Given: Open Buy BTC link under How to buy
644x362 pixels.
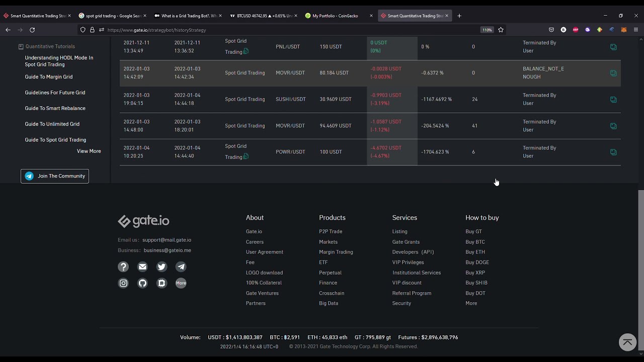Looking at the screenshot, I should tap(475, 242).
